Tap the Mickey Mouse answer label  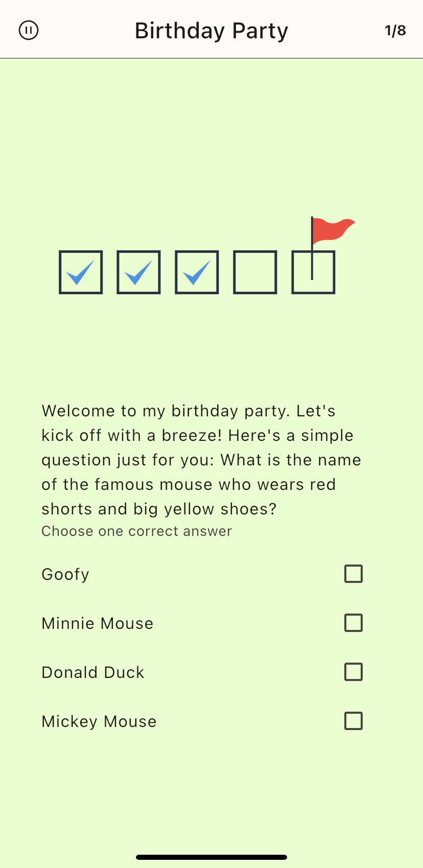click(99, 721)
